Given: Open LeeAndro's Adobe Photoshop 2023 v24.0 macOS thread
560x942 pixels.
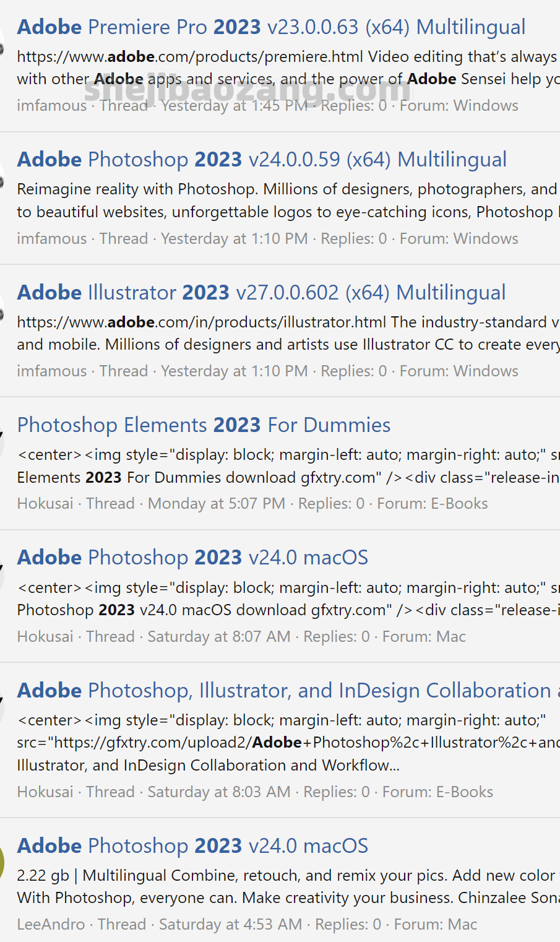Looking at the screenshot, I should point(192,846).
